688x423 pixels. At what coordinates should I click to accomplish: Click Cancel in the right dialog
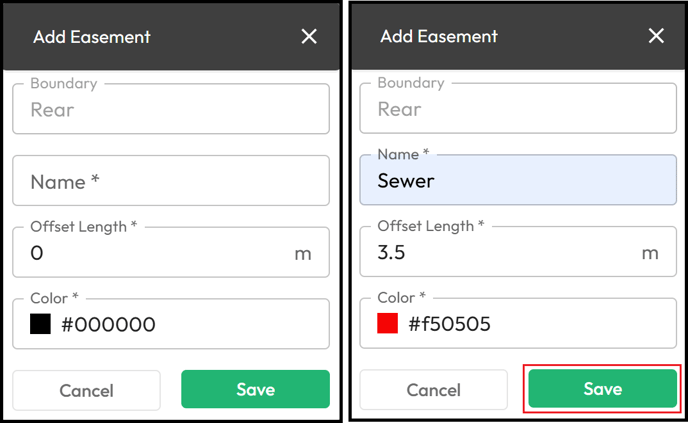[434, 390]
